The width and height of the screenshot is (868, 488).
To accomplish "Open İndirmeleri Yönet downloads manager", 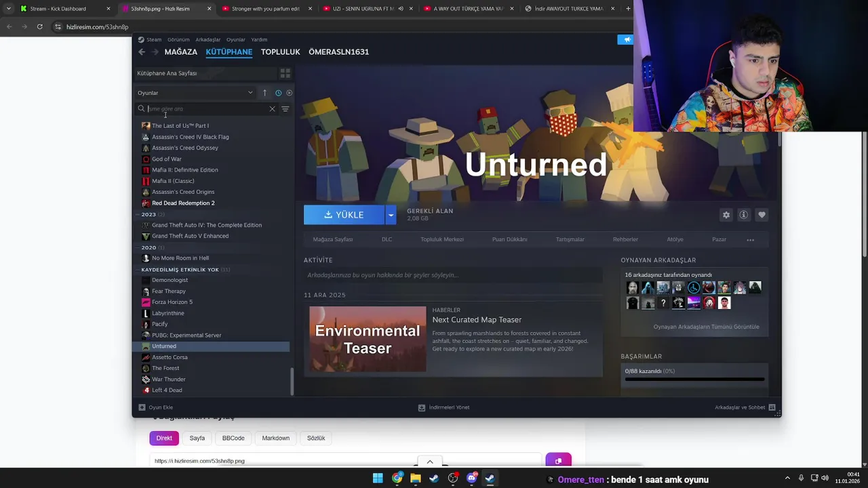I will tap(443, 407).
